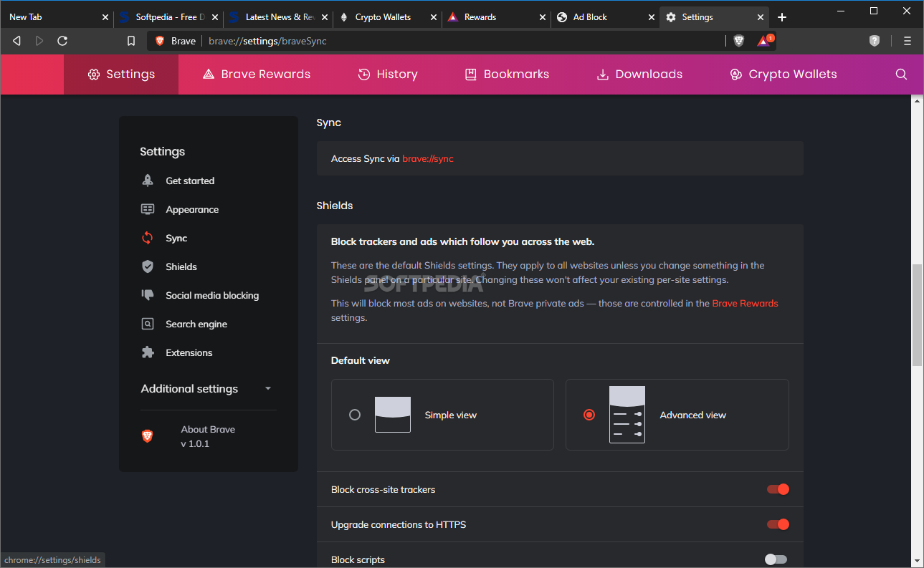Click the Brave logo beside About Brave
This screenshot has width=924, height=568.
tap(147, 436)
